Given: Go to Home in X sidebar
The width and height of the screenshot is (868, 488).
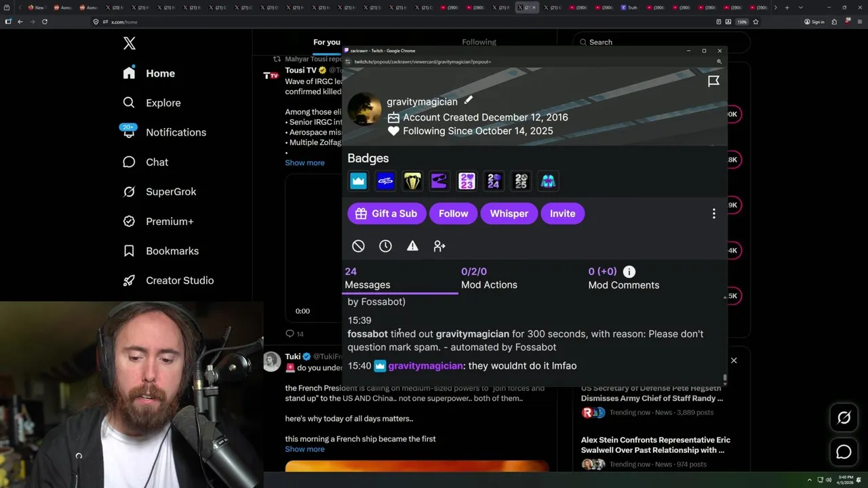Looking at the screenshot, I should point(149,73).
